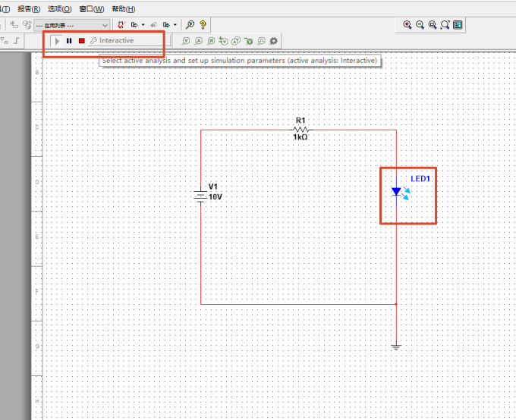Click the 10V voltage value
This screenshot has height=420, width=516.
[216, 197]
